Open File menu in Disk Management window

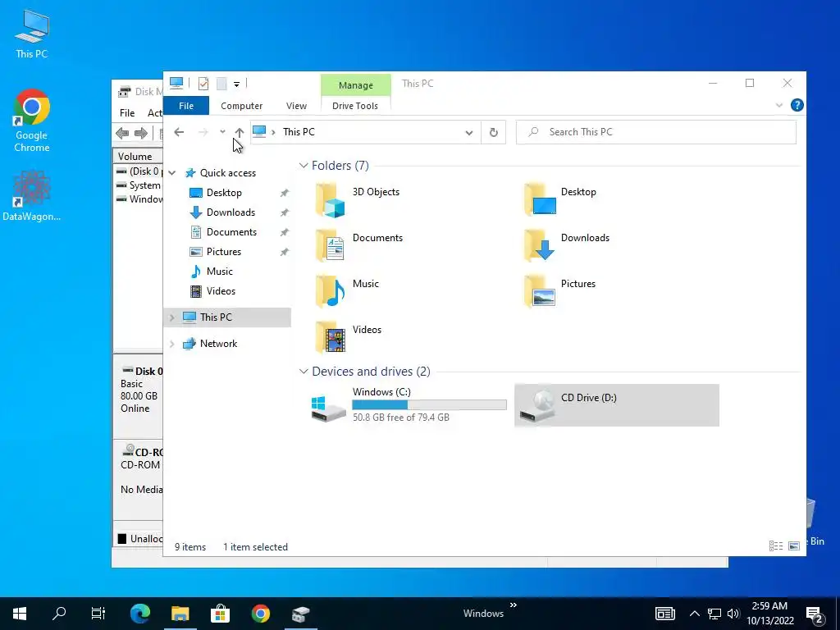coord(127,113)
